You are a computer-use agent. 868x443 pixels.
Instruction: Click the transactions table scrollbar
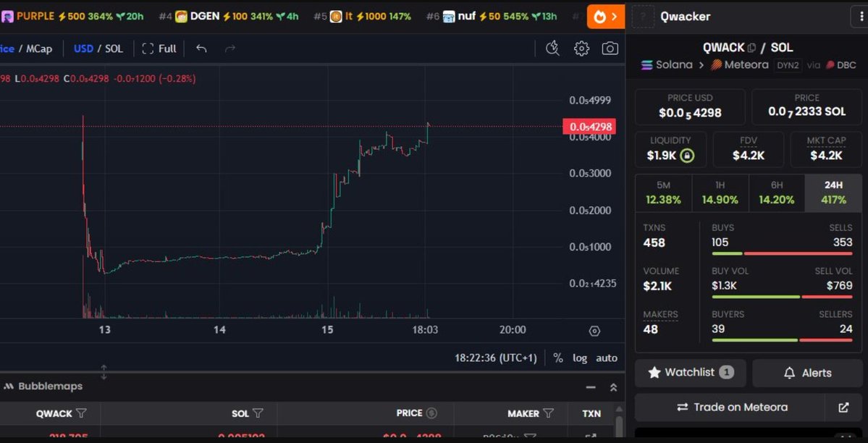(619, 426)
